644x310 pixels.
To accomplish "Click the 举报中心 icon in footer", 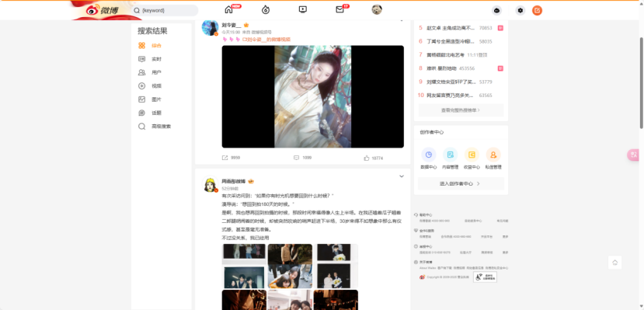I will pyautogui.click(x=416, y=246).
